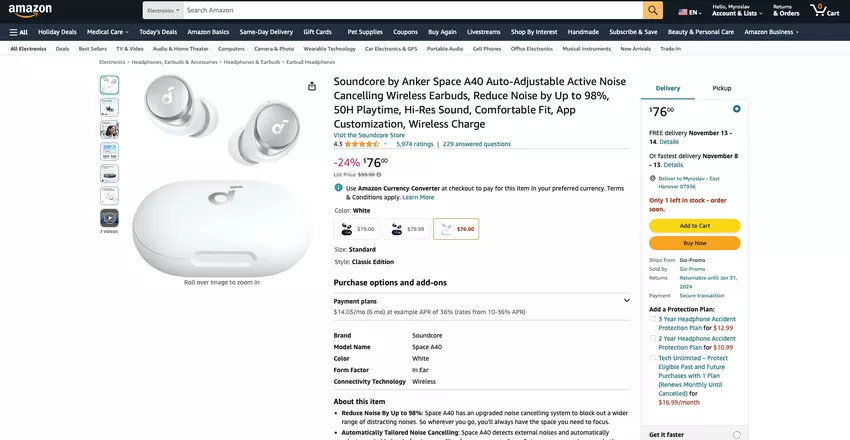Open the Electronics search category dropdown
Image resolution: width=850 pixels, height=440 pixels.
point(163,10)
